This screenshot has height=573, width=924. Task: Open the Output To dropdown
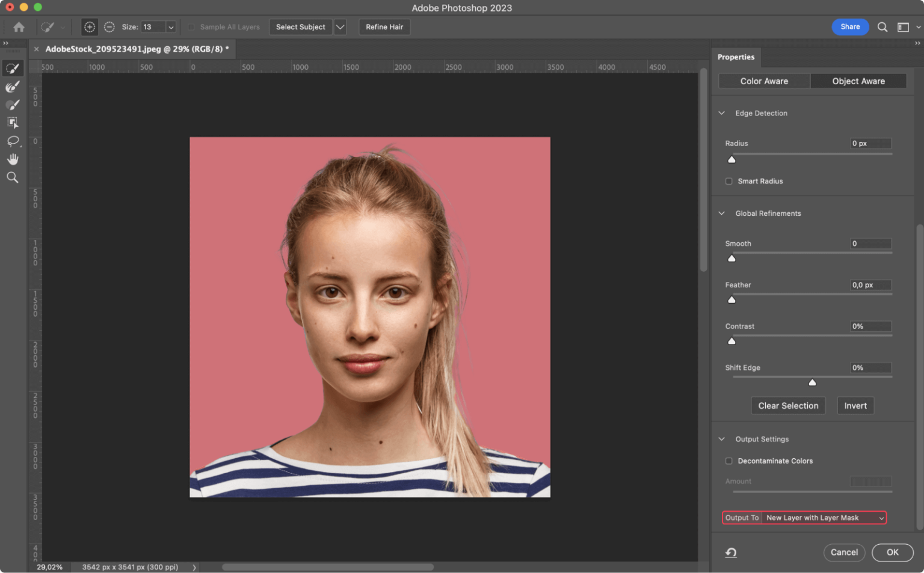[823, 518]
